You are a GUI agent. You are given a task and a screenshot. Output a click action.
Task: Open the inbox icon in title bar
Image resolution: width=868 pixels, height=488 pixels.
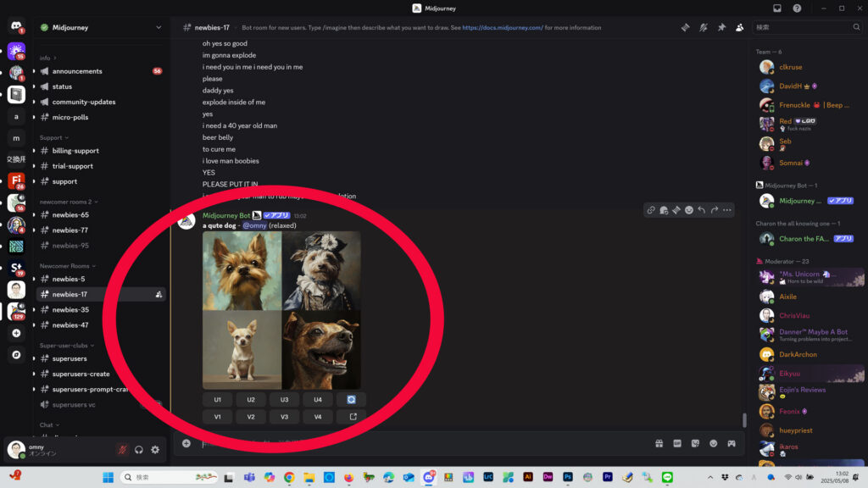[777, 8]
